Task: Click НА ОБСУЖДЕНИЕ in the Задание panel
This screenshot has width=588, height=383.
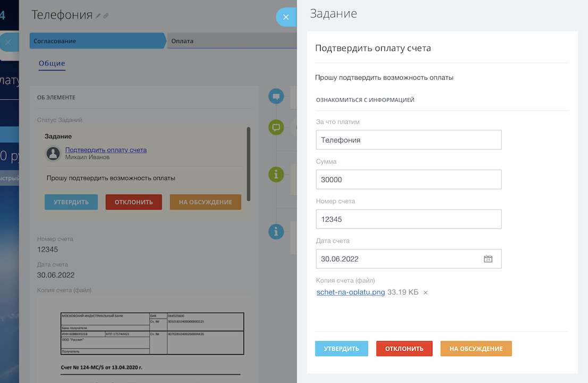Action: click(476, 348)
